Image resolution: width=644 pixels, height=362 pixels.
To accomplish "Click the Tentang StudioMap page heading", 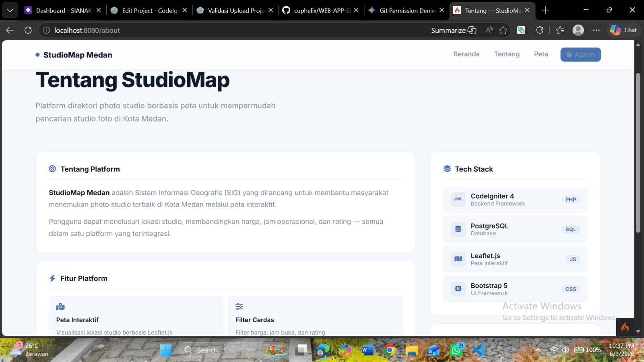I will [132, 80].
